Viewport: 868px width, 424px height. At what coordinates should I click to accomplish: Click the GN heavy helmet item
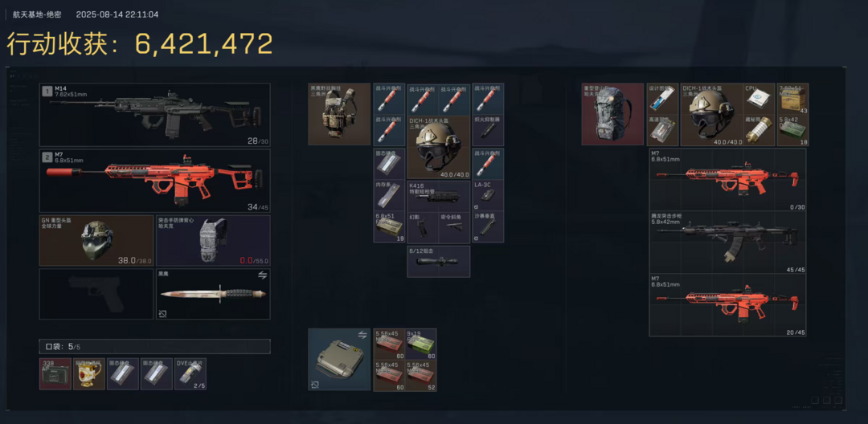(96, 240)
